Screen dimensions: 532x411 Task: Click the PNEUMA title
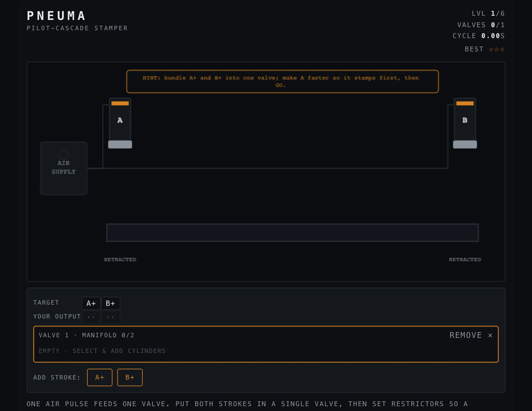[x=56, y=16]
